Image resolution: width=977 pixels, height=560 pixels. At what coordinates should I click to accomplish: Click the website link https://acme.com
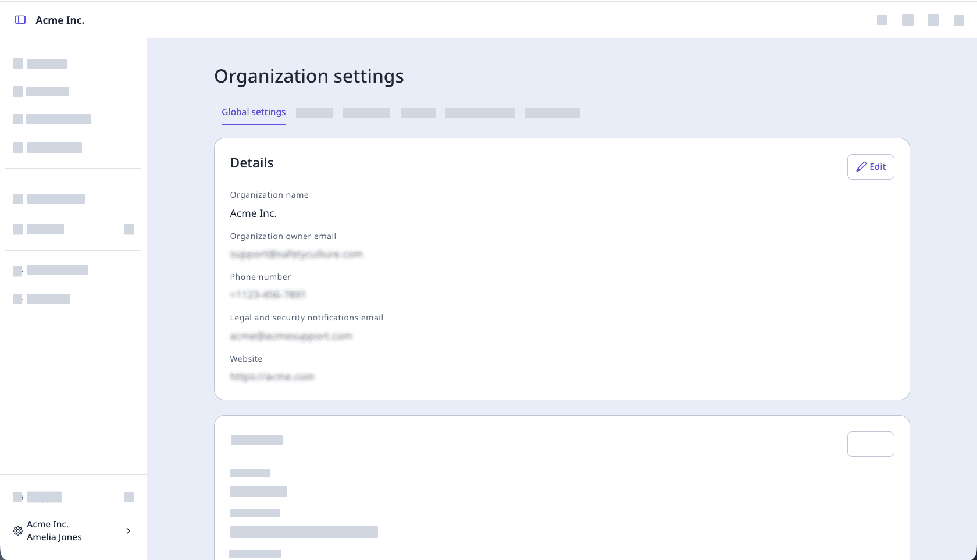pos(272,376)
